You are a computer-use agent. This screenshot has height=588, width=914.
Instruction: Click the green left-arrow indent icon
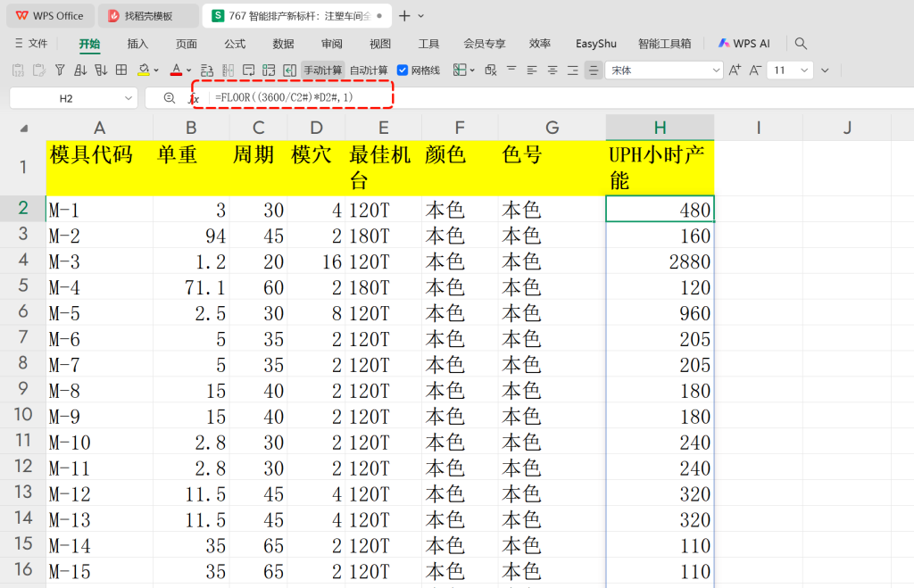tap(290, 70)
